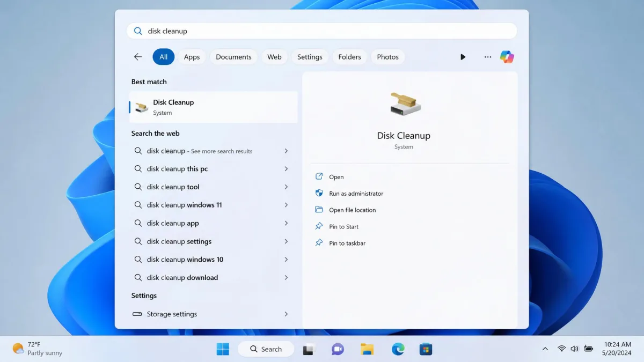Viewport: 644px width, 362px height.
Task: Click the speaker volume icon
Action: (575, 349)
